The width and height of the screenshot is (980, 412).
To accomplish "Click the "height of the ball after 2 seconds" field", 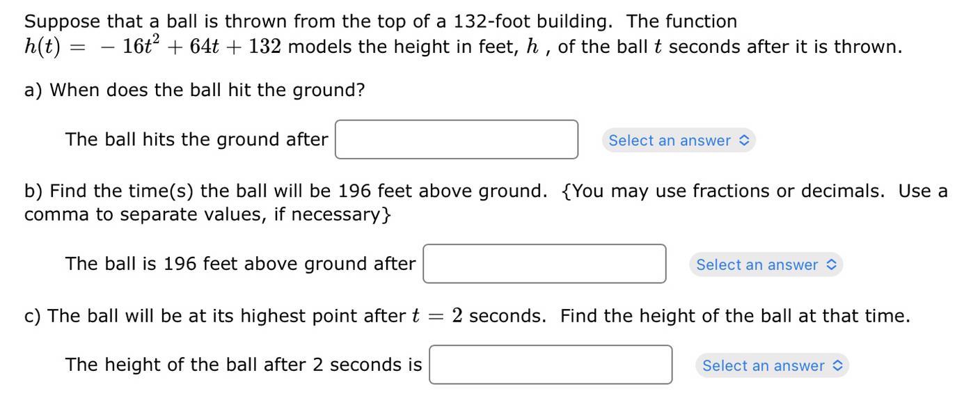I will (x=551, y=365).
